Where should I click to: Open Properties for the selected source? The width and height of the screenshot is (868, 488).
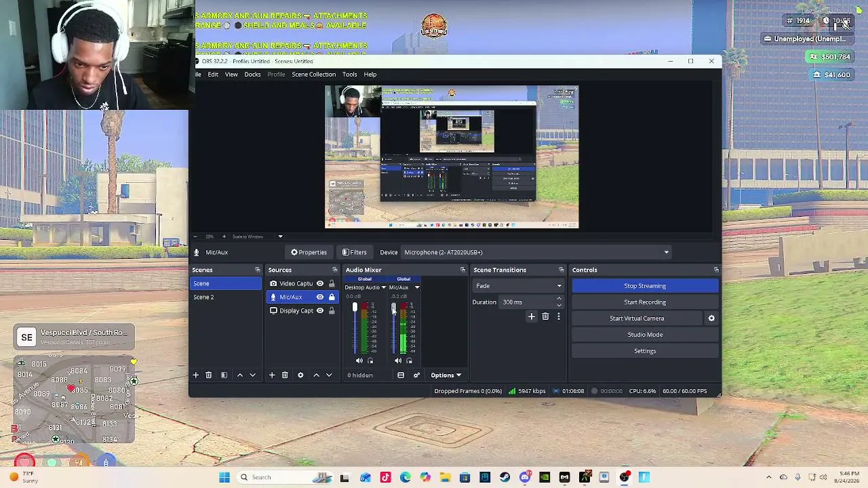[309, 252]
